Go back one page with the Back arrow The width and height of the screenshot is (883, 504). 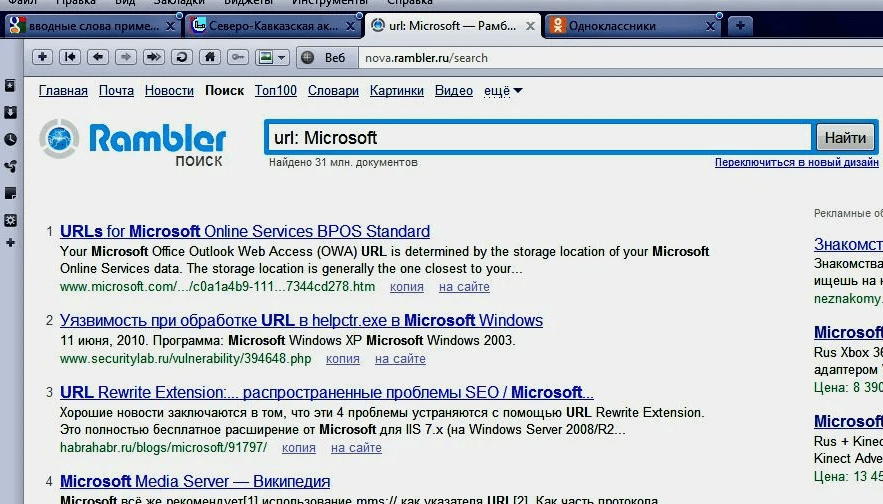click(98, 57)
